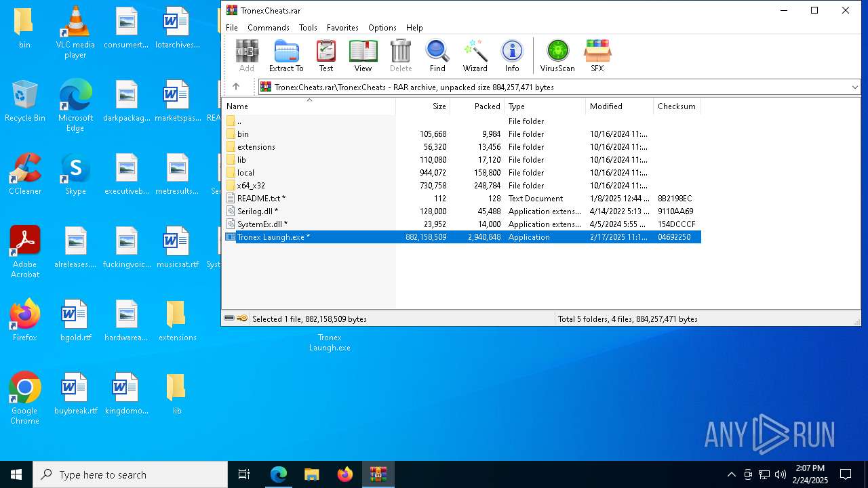The height and width of the screenshot is (488, 868).
Task: Click the volume speaker tray icon
Action: coord(781,474)
